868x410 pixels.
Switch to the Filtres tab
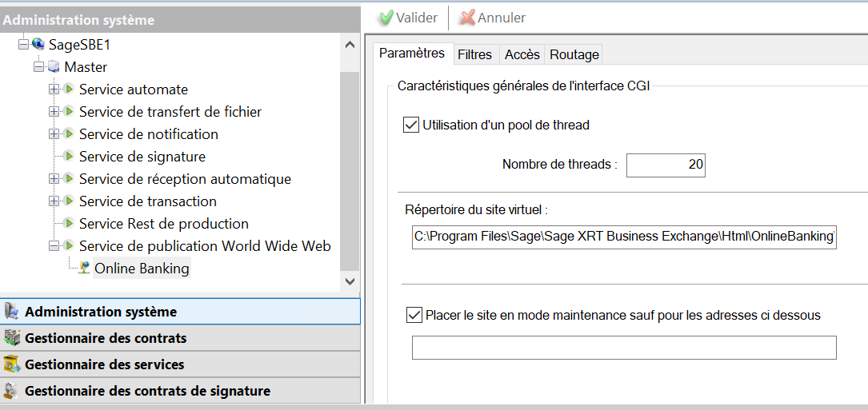tap(474, 54)
